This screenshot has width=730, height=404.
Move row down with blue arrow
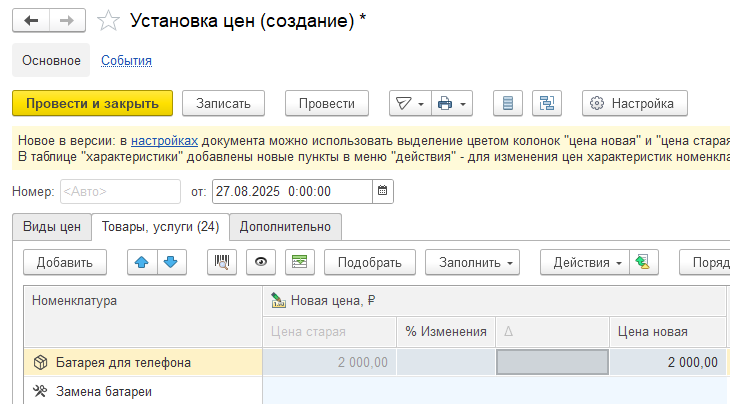click(172, 262)
